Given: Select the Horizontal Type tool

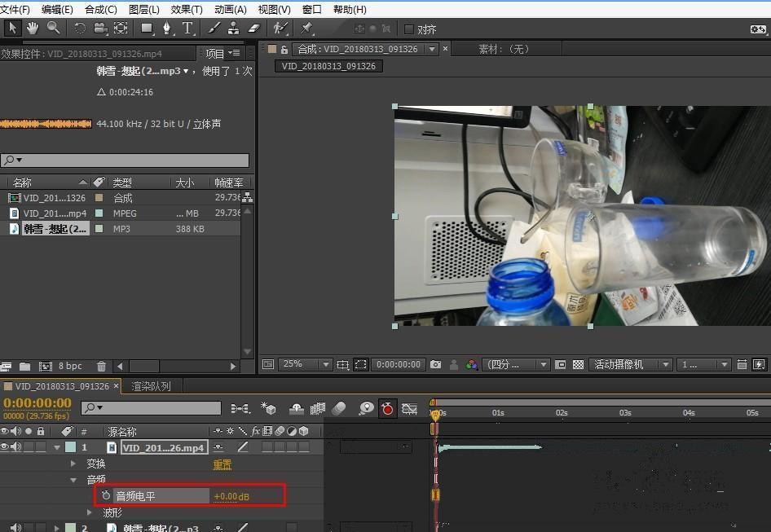Looking at the screenshot, I should click(187, 29).
